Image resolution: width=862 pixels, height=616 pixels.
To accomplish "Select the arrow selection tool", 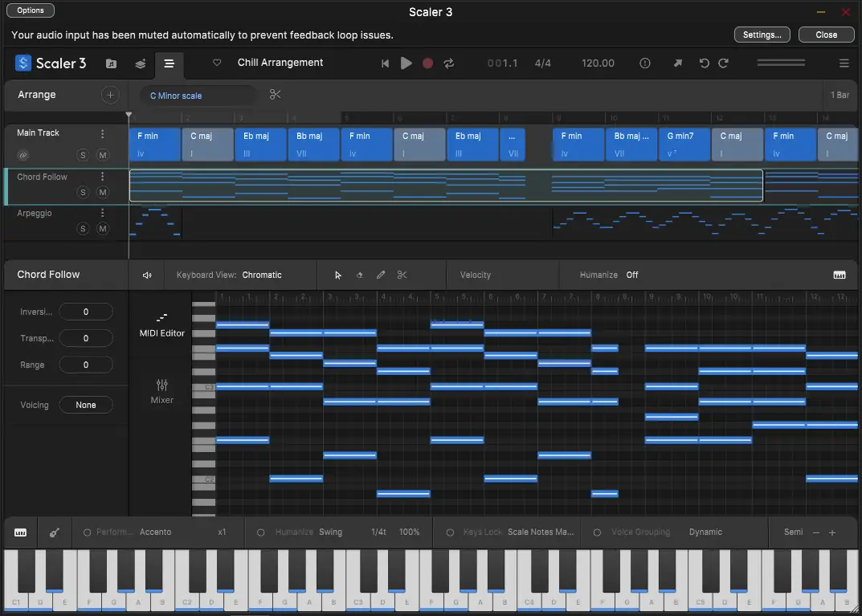I will pyautogui.click(x=338, y=275).
